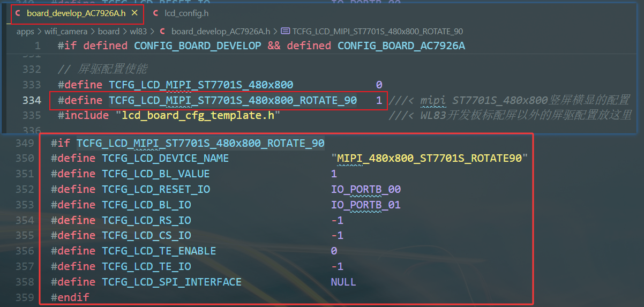This screenshot has width=644, height=307.
Task: Click TCFG_LCD_TE_IO macro
Action: (x=146, y=266)
